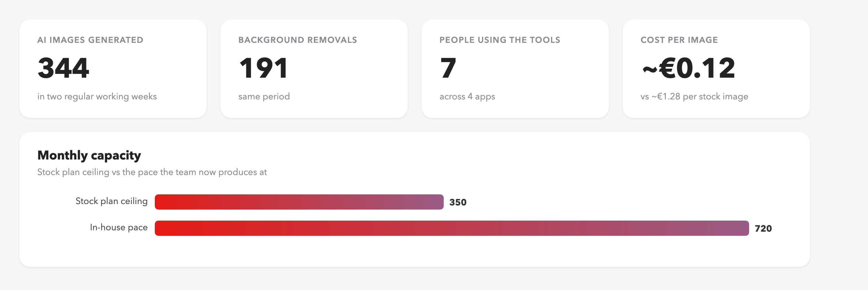Click the AI Images Generated card

(113, 69)
